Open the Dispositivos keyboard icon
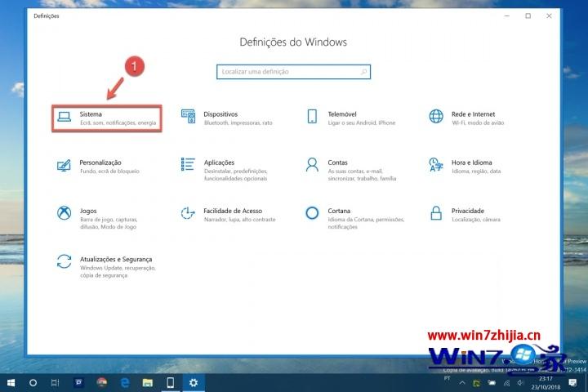Screen dimensions: 588x392 (188, 116)
